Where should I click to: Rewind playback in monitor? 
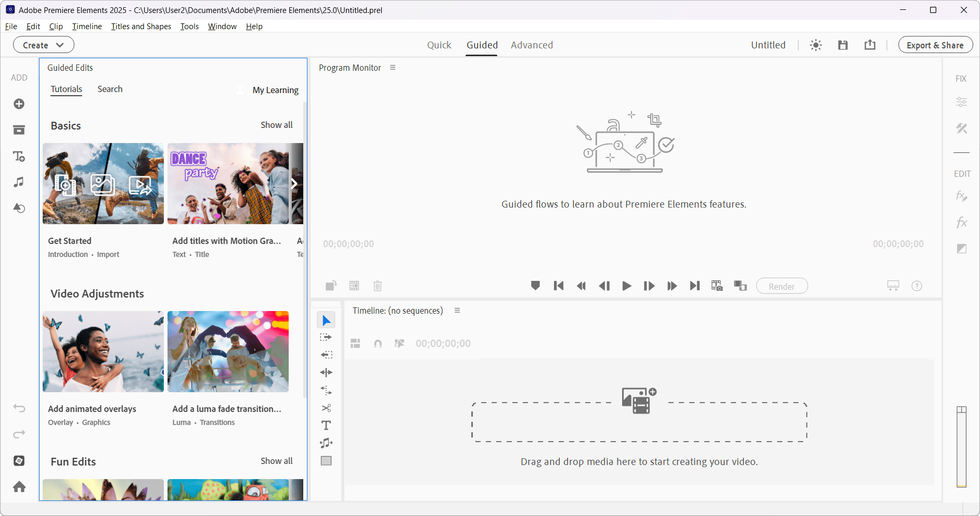[581, 286]
